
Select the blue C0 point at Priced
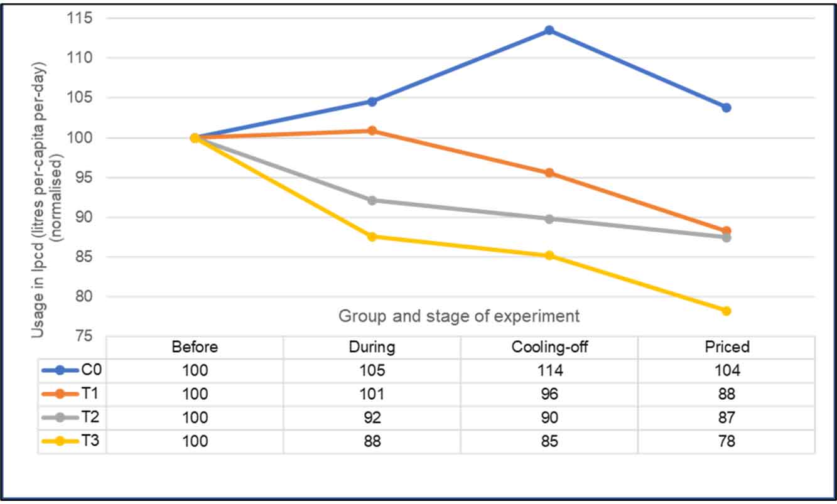pyautogui.click(x=726, y=107)
